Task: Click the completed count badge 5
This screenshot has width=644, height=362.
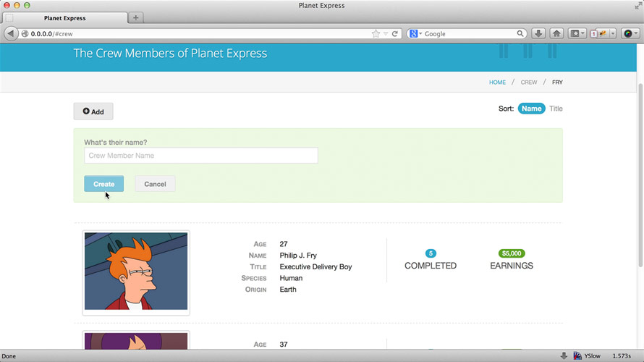Action: 431,253
